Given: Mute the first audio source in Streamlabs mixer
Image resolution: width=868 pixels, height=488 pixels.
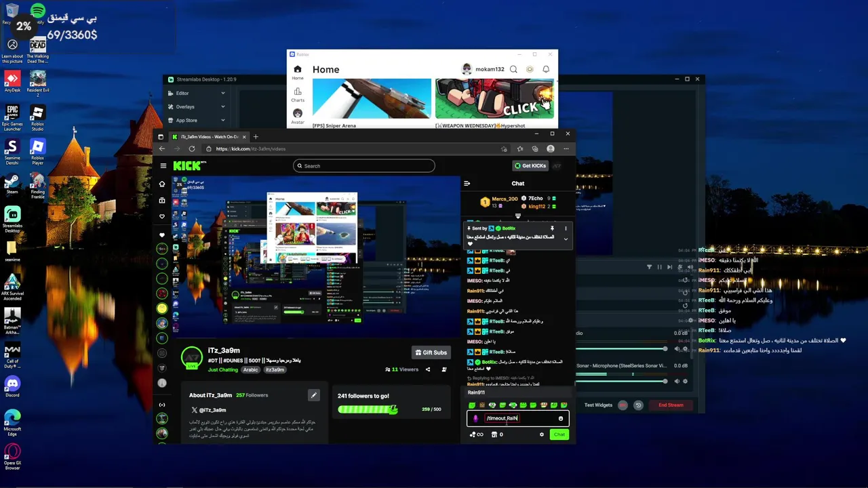Looking at the screenshot, I should (677, 349).
